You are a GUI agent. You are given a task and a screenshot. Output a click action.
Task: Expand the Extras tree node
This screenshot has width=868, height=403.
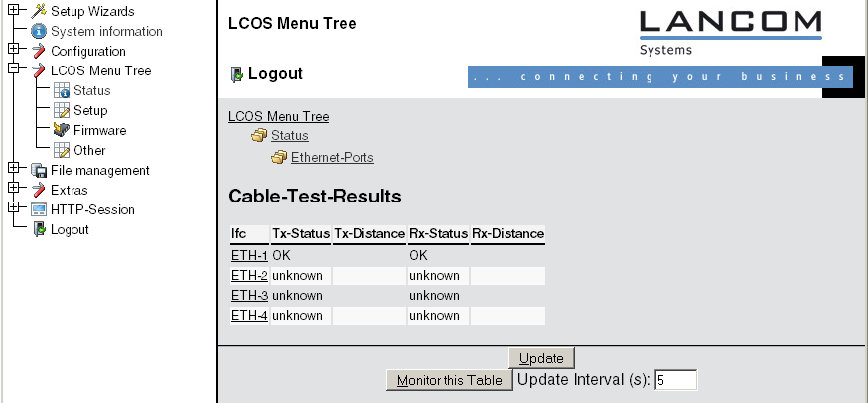coord(13,189)
